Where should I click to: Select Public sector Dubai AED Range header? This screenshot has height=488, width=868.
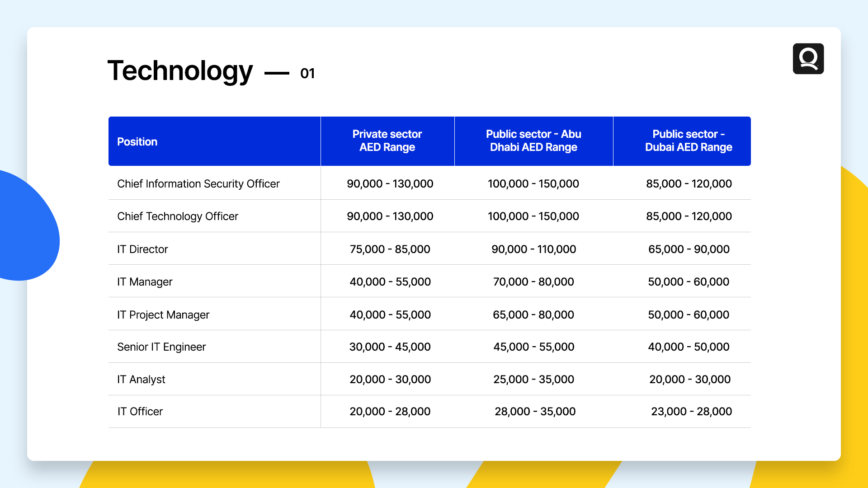[688, 141]
